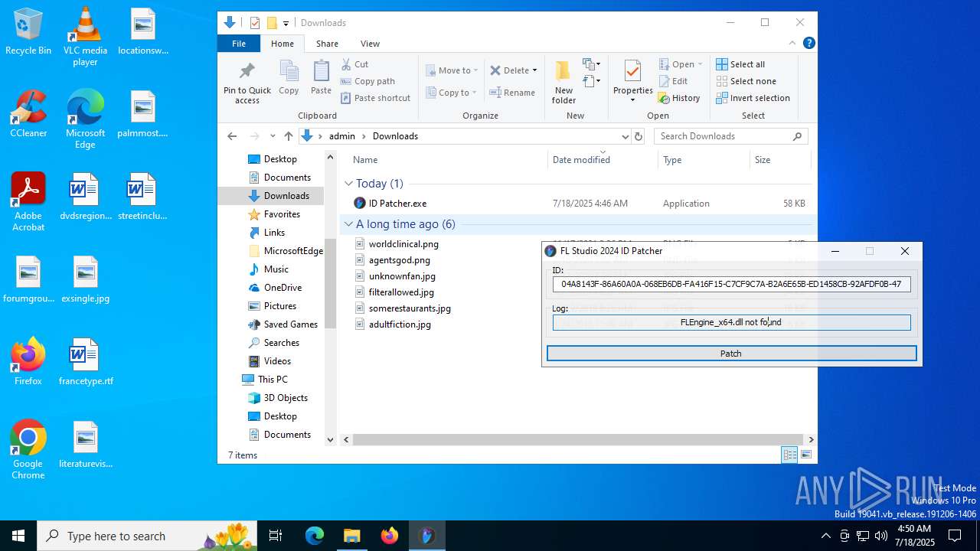This screenshot has width=980, height=551.
Task: Switch to large icons view
Action: point(805,455)
